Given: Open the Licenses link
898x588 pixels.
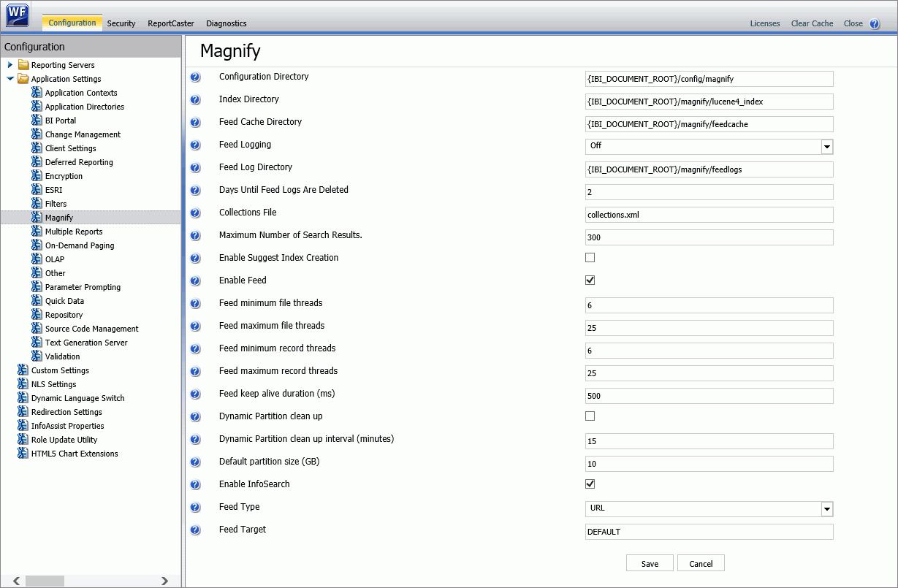Looking at the screenshot, I should click(765, 23).
